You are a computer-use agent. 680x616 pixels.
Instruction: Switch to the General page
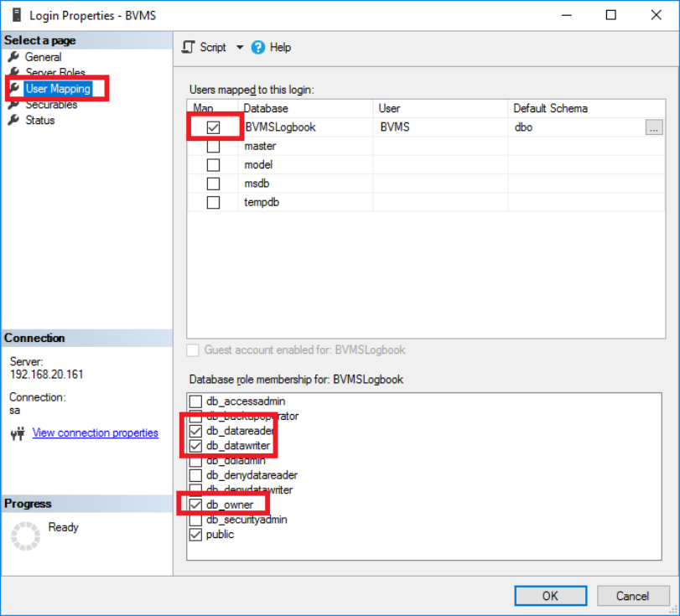(x=43, y=57)
